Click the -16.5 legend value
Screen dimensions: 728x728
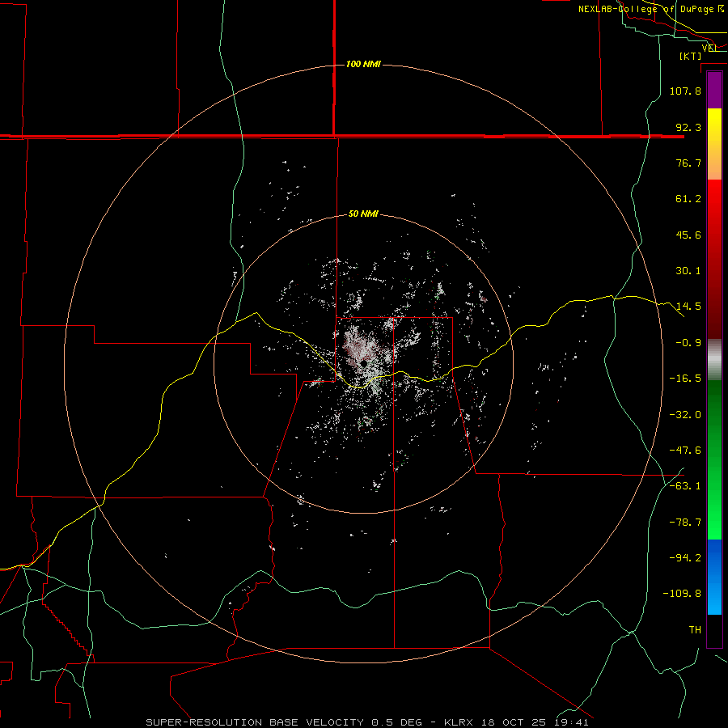(x=685, y=379)
